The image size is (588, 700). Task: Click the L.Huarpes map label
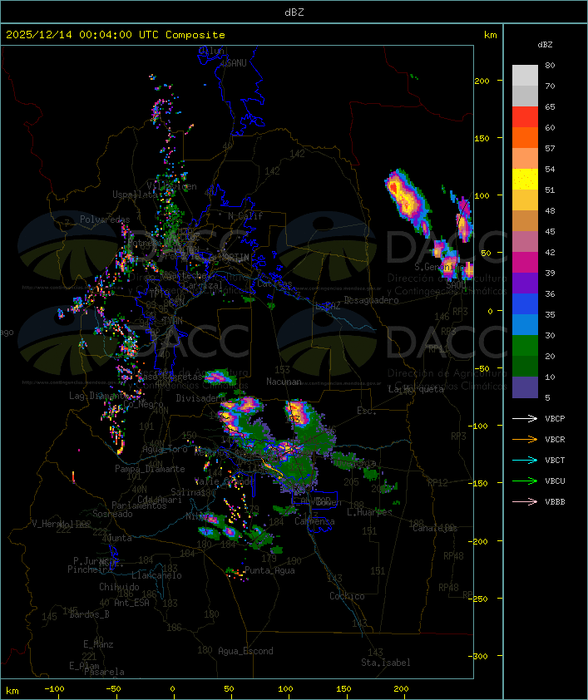pos(369,512)
